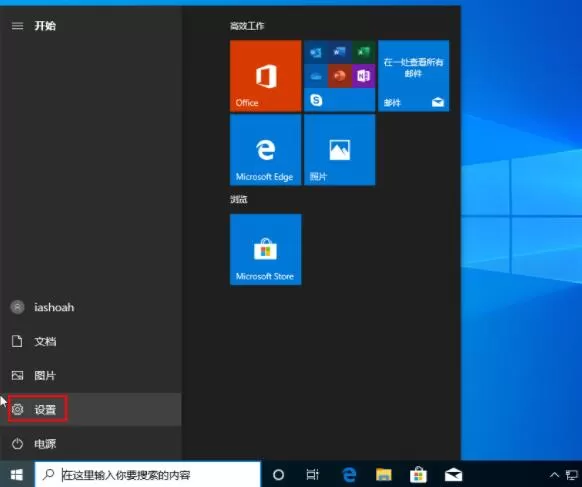Click the 高效工作 tile group header
The height and width of the screenshot is (487, 582).
click(247, 26)
